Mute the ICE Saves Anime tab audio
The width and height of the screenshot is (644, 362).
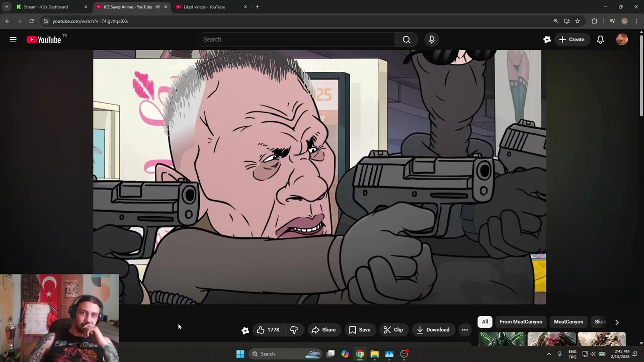[157, 7]
